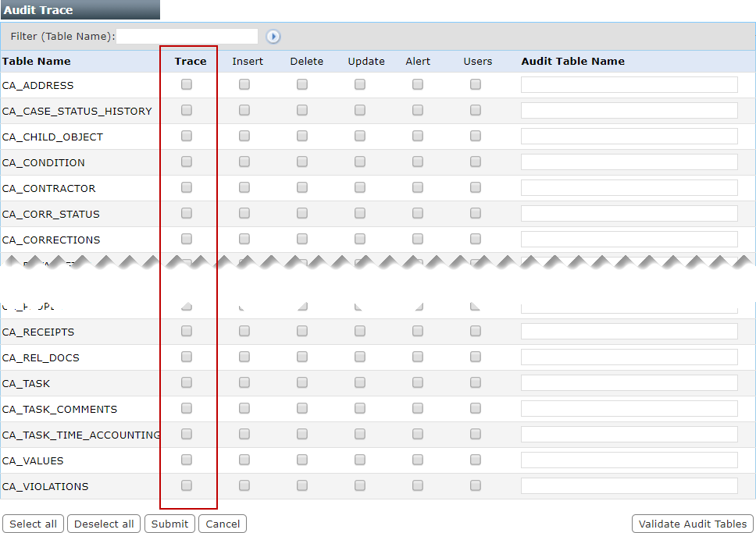Tick Delete for CA_TASK_COMMENTS
Screen dimensions: 756x533
(302, 409)
